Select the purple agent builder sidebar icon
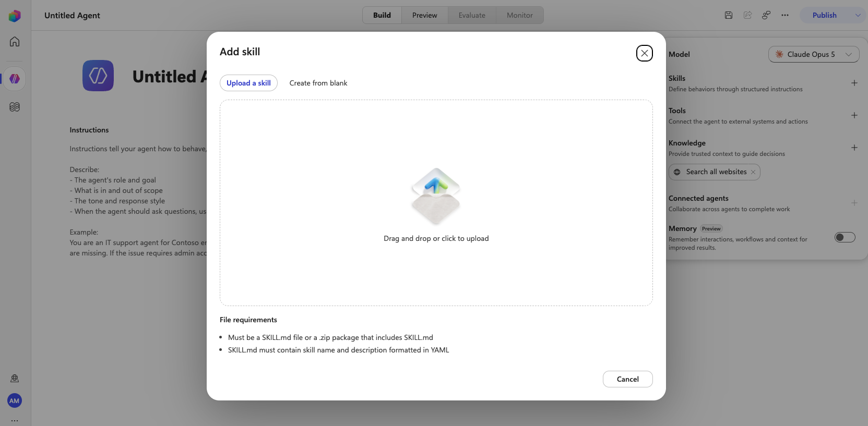The image size is (868, 426). (x=15, y=79)
